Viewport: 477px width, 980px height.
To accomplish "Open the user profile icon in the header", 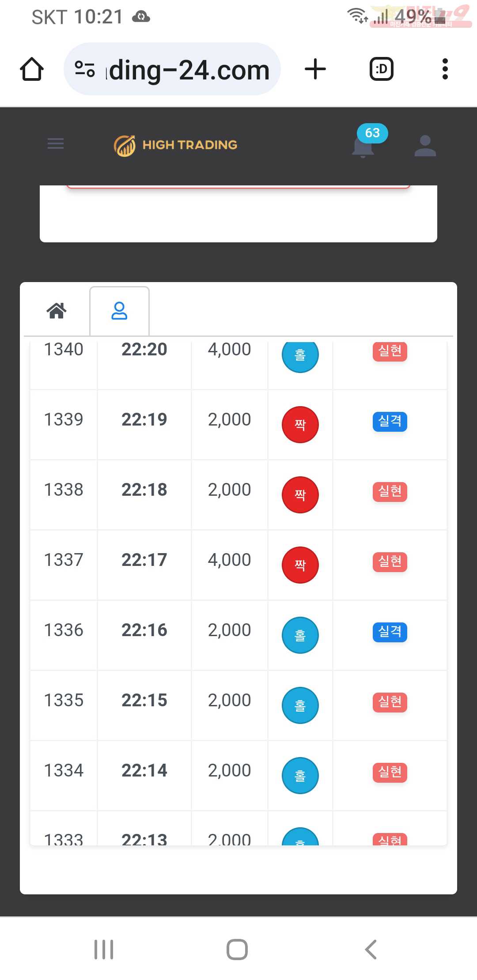I will 425,145.
